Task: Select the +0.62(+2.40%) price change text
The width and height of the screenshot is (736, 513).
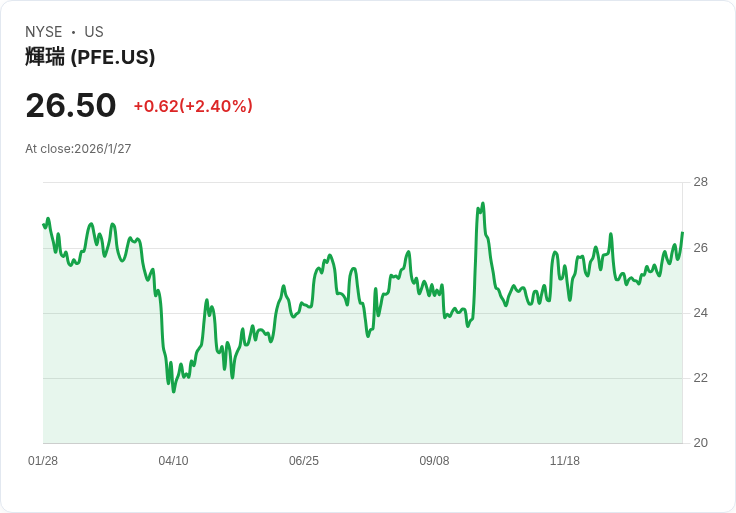Action: pos(193,106)
